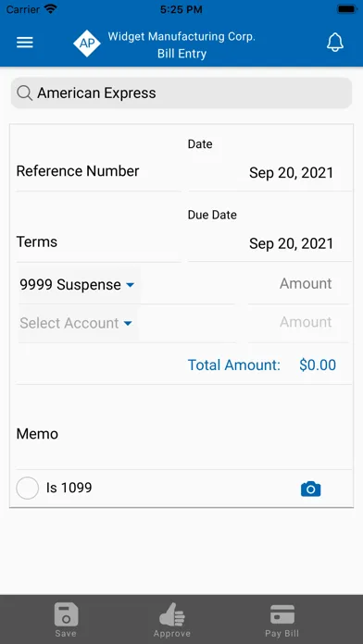The height and width of the screenshot is (644, 363).
Task: Tap the Save disk icon
Action: coord(66,614)
